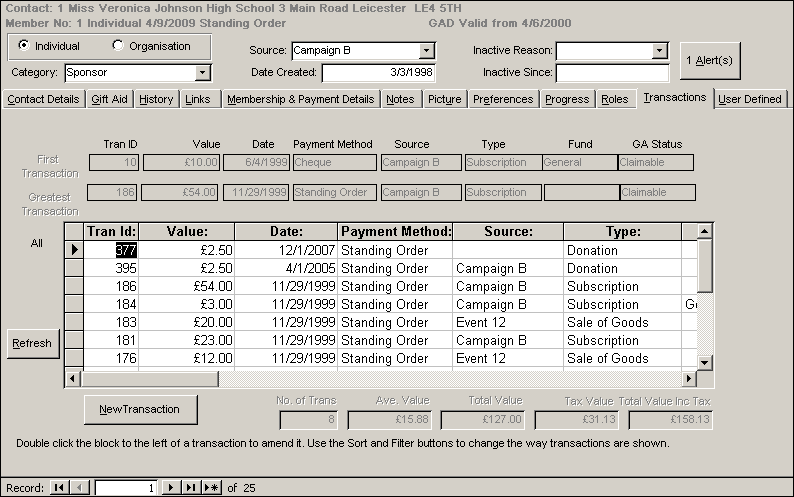
Task: Click the grid select-all corner box
Action: pyautogui.click(x=74, y=232)
